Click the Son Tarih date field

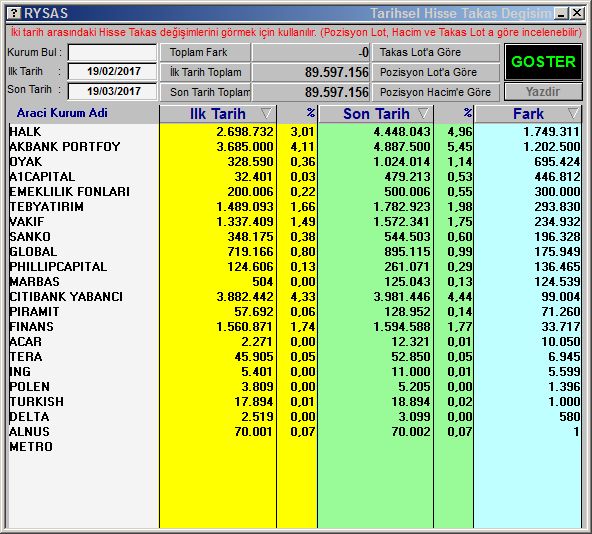point(113,91)
